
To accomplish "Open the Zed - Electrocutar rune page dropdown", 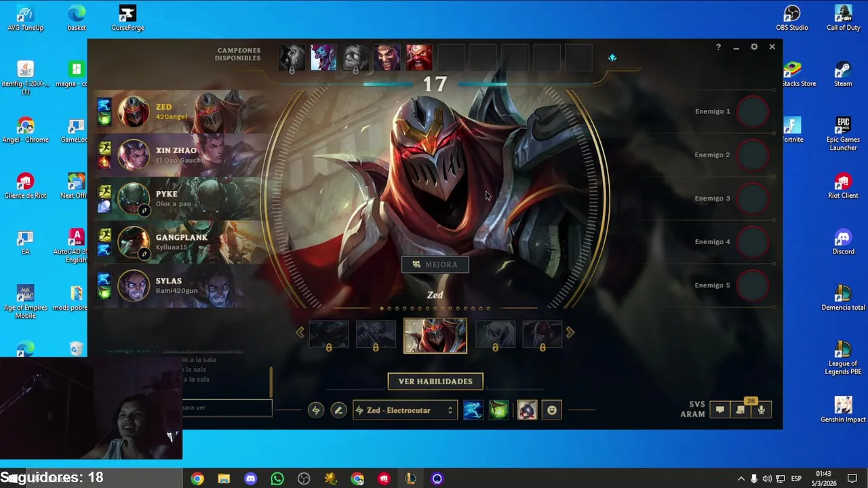I will [405, 410].
